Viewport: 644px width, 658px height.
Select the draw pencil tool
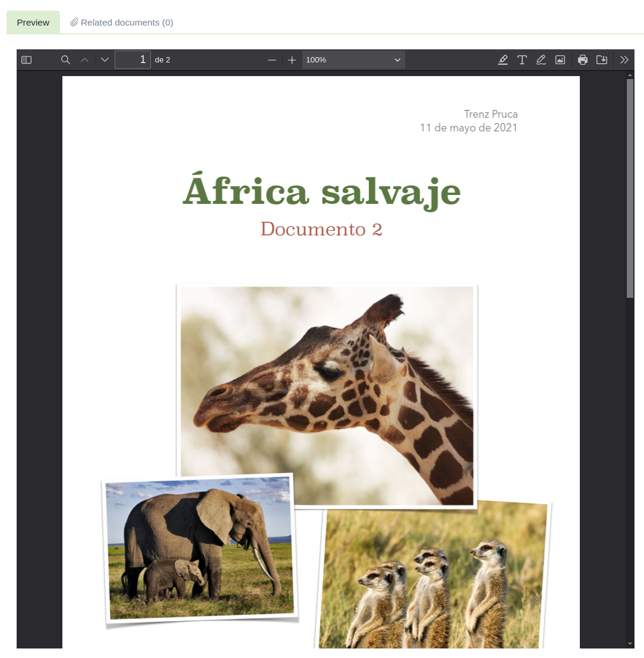541,60
